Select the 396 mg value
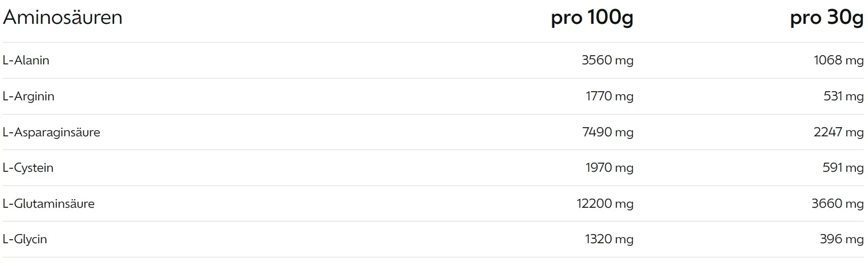Screen dimensions: 868x263 [842, 239]
